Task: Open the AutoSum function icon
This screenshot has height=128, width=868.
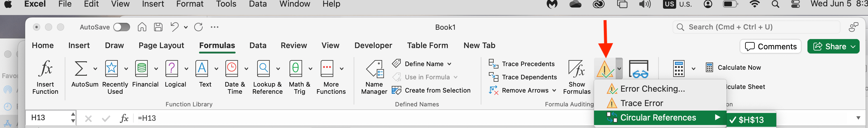Action: click(81, 69)
